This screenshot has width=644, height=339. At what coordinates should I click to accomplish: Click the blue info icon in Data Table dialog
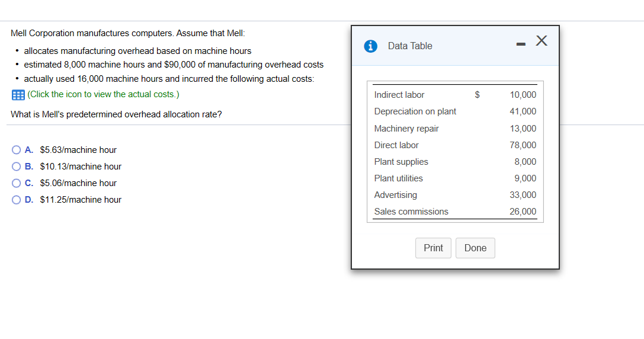[370, 46]
